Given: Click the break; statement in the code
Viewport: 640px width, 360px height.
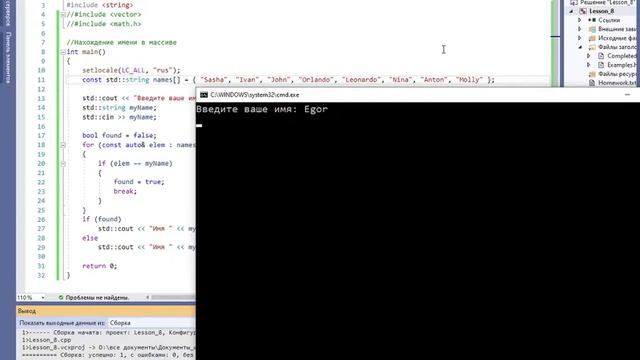Looking at the screenshot, I should 125,191.
